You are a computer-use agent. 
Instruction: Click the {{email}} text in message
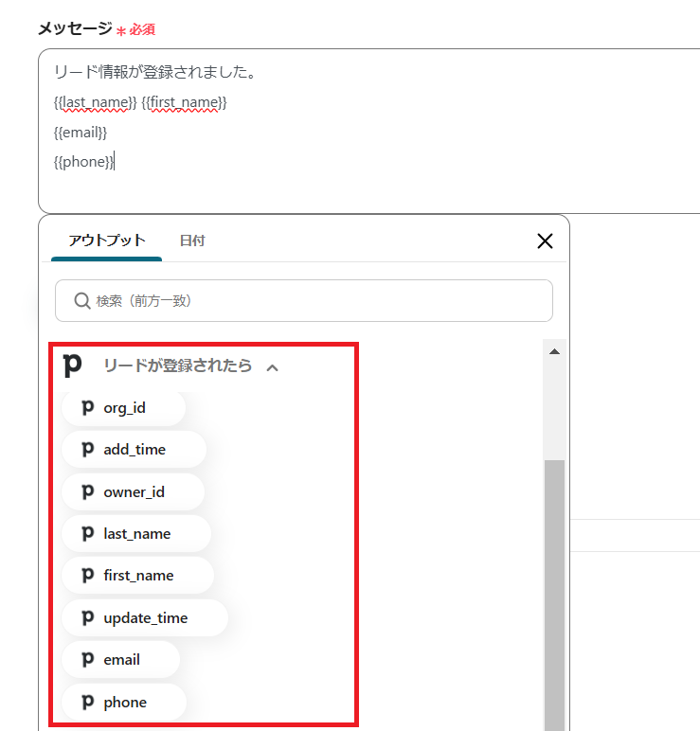[81, 133]
